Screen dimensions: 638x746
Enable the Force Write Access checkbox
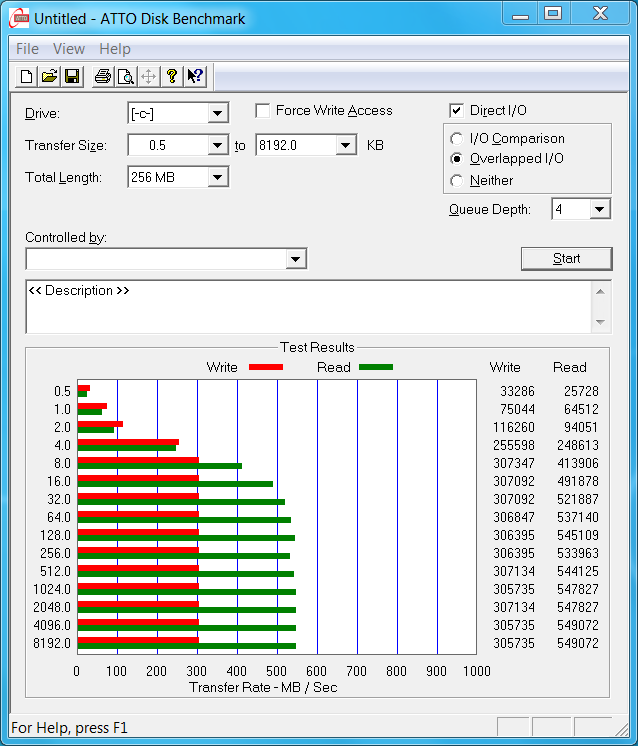263,111
